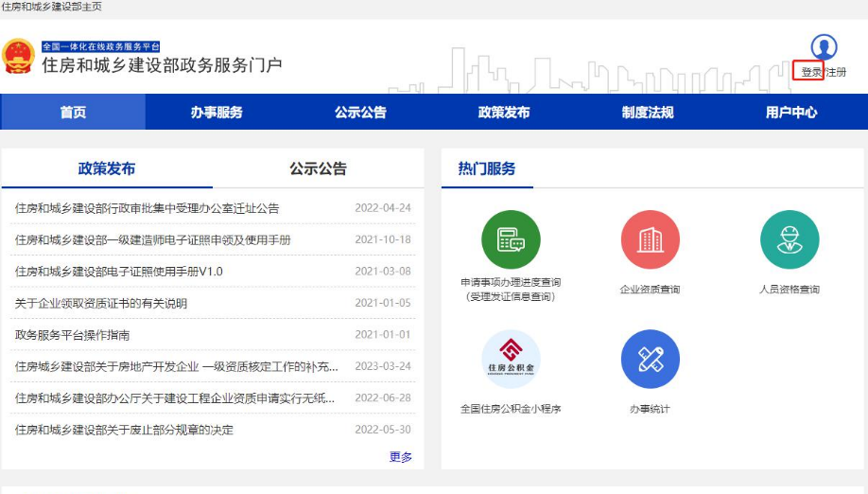Viewport: 868px width, 494px height.
Task: Open 办事服务 navigation menu
Action: pyautogui.click(x=217, y=112)
